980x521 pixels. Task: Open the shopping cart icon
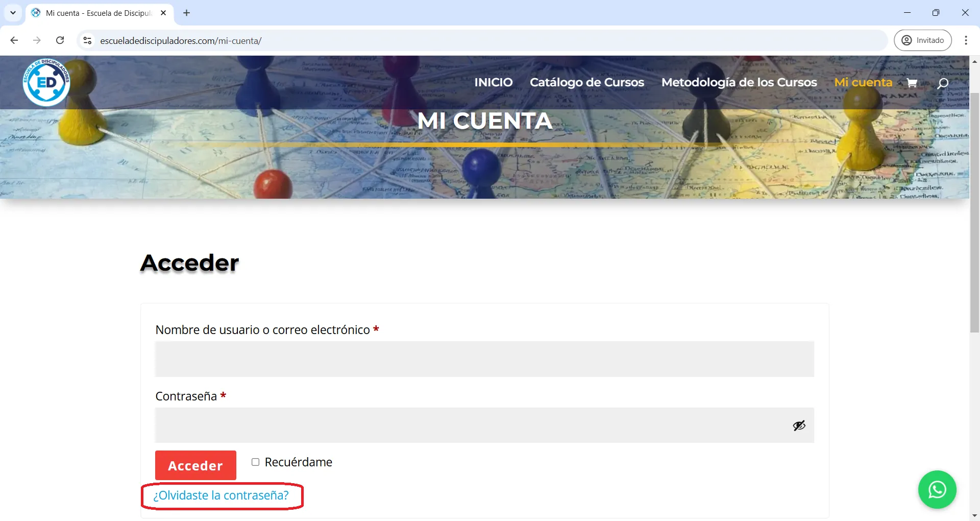(912, 83)
